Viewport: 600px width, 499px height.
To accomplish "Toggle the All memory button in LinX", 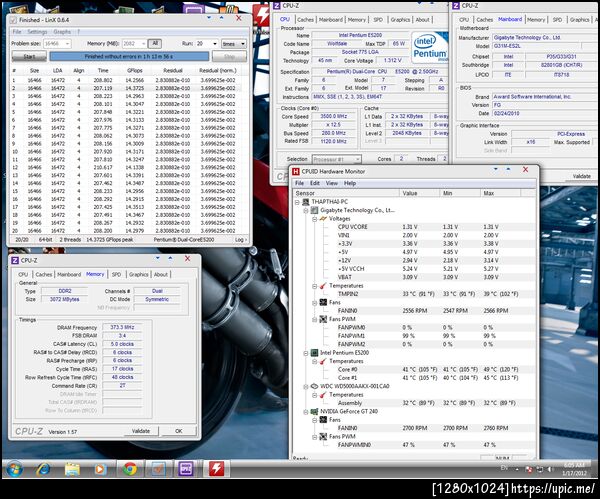I will pyautogui.click(x=155, y=43).
